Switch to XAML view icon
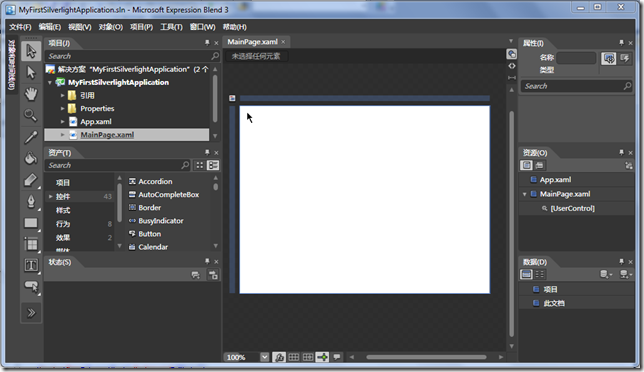 (x=511, y=66)
